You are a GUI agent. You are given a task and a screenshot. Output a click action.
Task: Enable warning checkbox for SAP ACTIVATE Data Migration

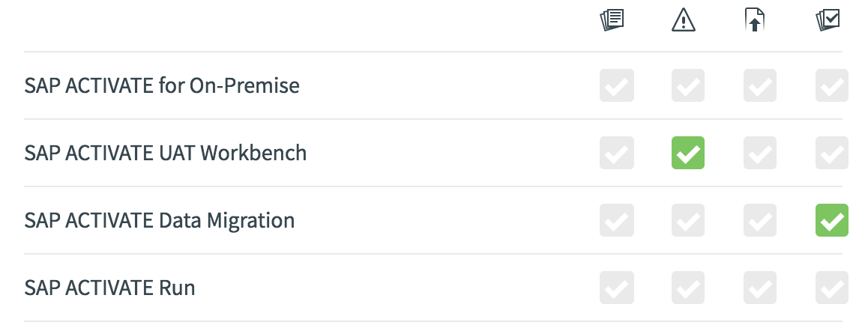coord(688,220)
